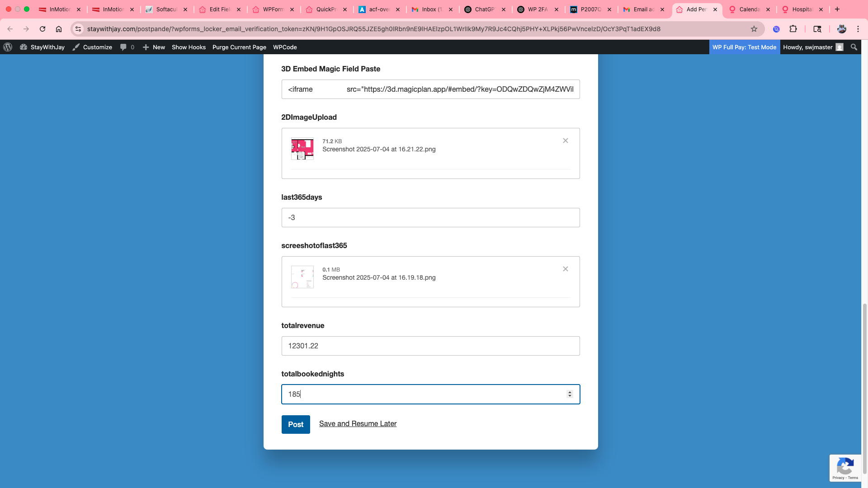Bookmark this page with star icon
This screenshot has height=488, width=868.
tap(754, 29)
